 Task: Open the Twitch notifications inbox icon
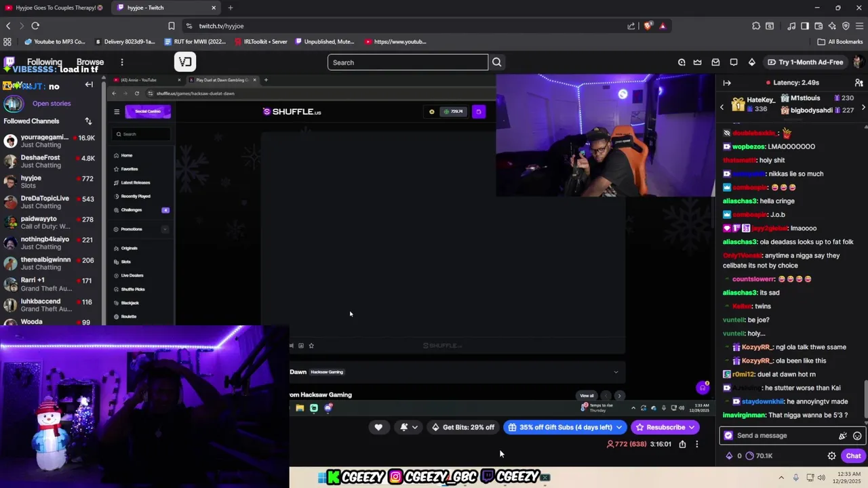coord(715,62)
